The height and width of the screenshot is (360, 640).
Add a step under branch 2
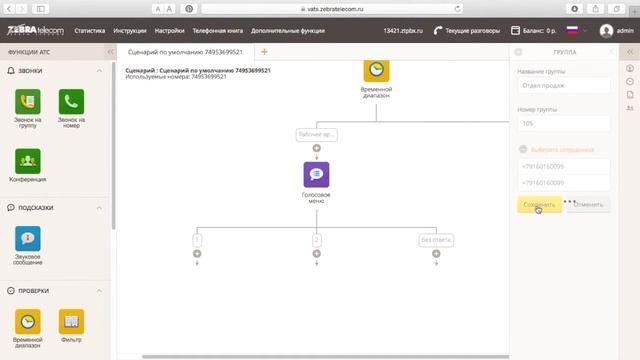pos(316,254)
